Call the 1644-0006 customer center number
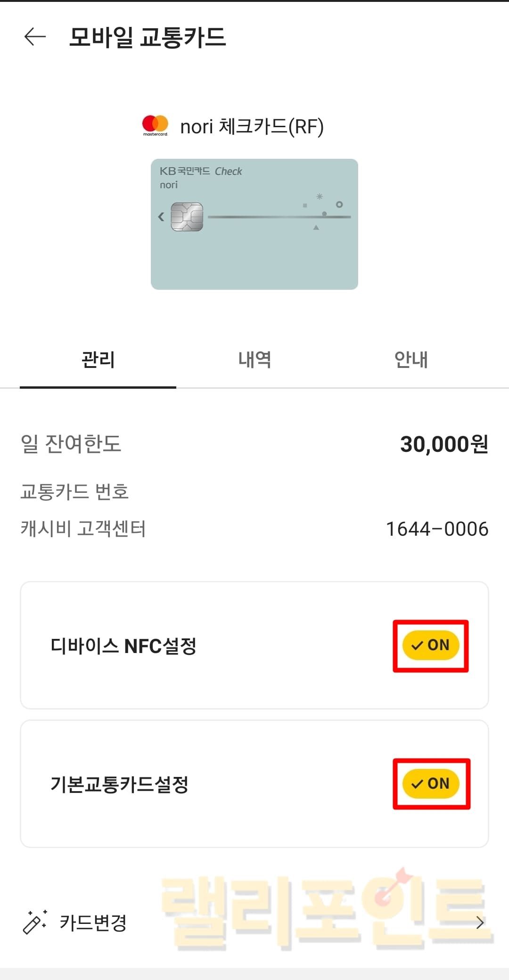509x980 pixels. click(437, 529)
